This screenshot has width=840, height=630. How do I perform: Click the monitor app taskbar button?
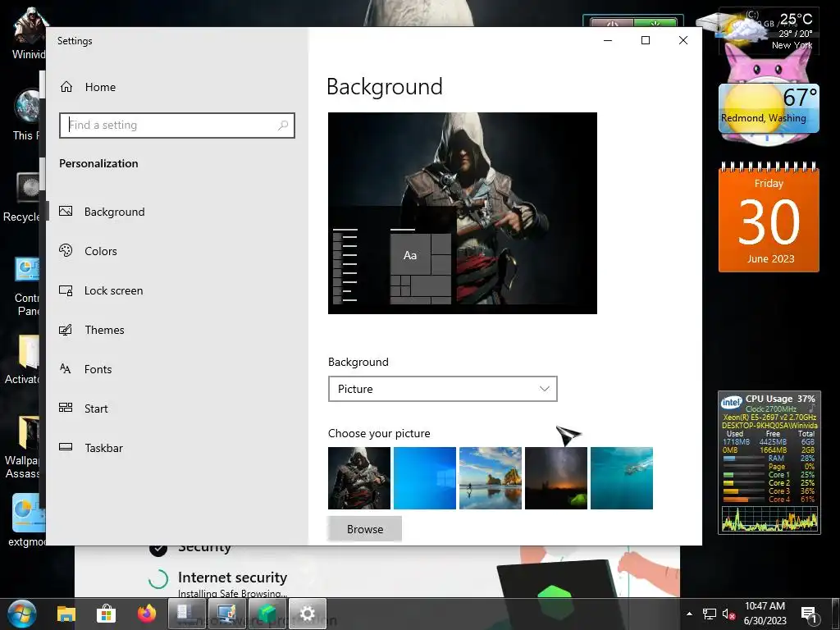tap(227, 614)
